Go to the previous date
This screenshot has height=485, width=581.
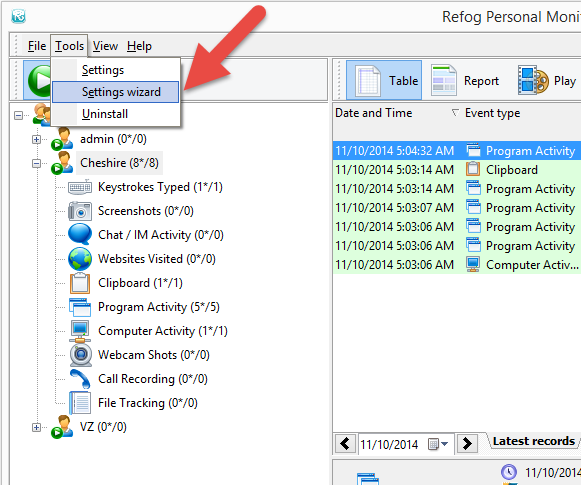click(345, 443)
